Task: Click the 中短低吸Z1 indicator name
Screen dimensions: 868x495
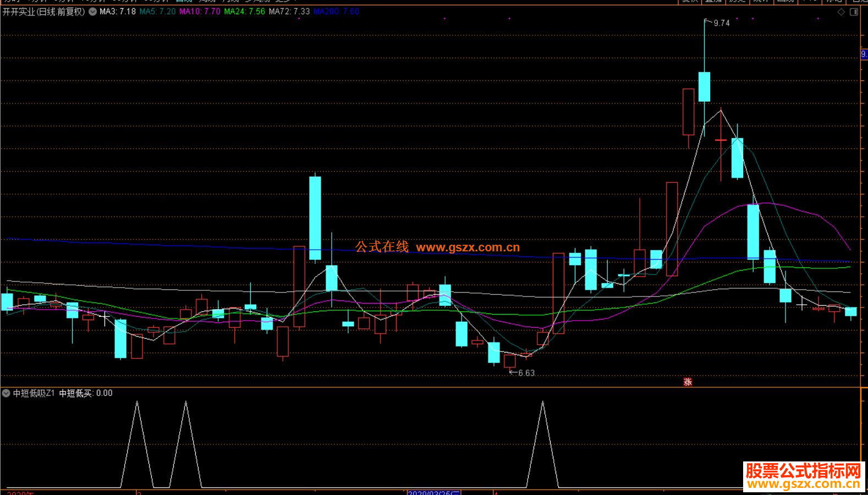Action: click(x=34, y=393)
